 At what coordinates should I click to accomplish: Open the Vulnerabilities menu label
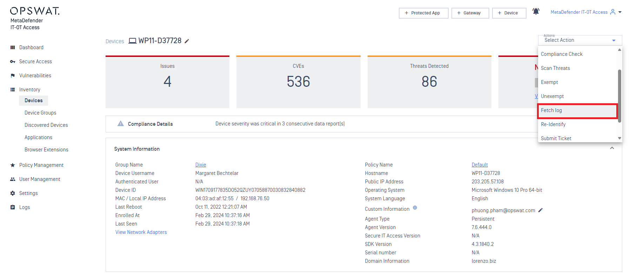(35, 76)
